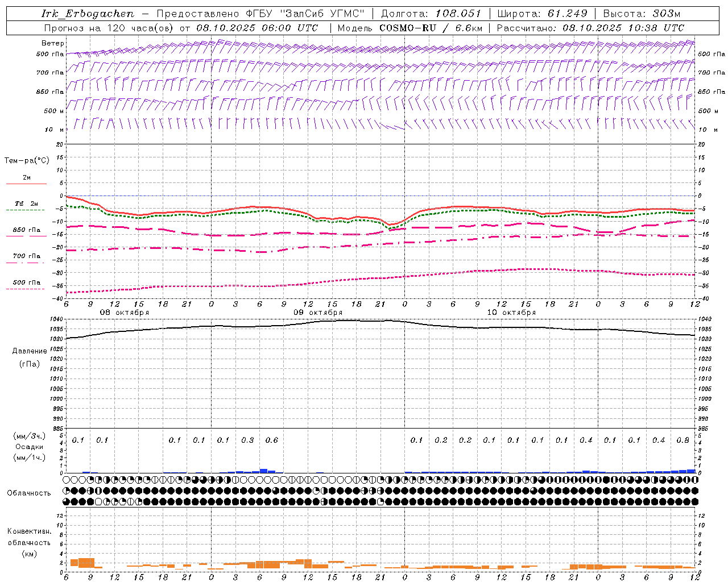This screenshot has width=728, height=582.
Task: Click the Осадки chart label
Action: click(29, 447)
